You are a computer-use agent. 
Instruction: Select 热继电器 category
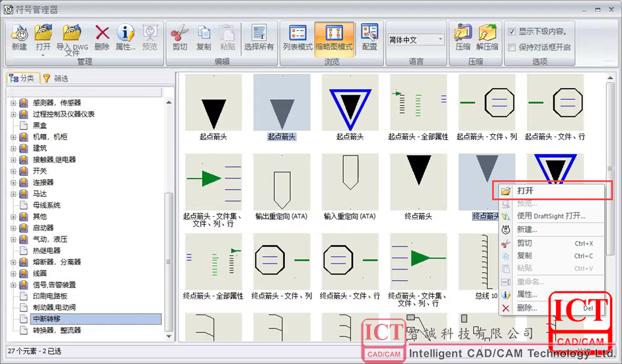point(46,250)
